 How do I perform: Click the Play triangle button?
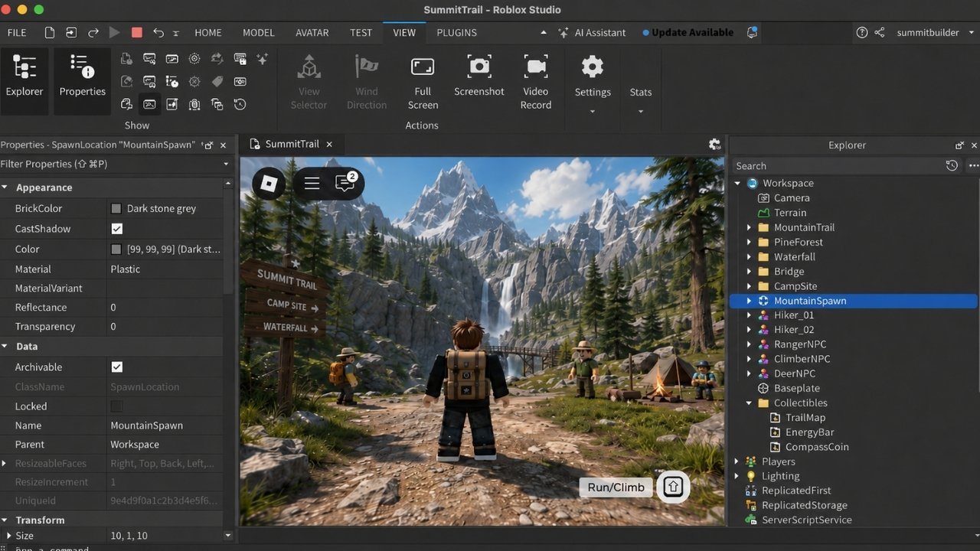pos(115,33)
